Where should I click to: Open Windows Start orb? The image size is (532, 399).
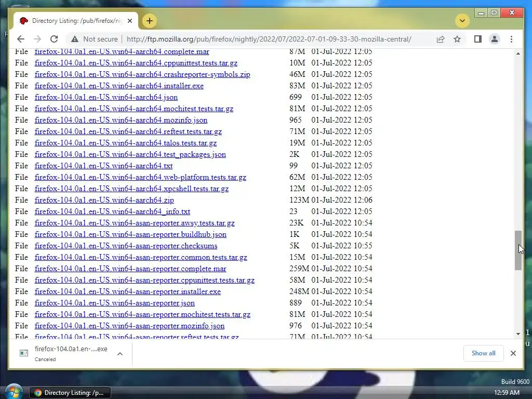[14, 392]
